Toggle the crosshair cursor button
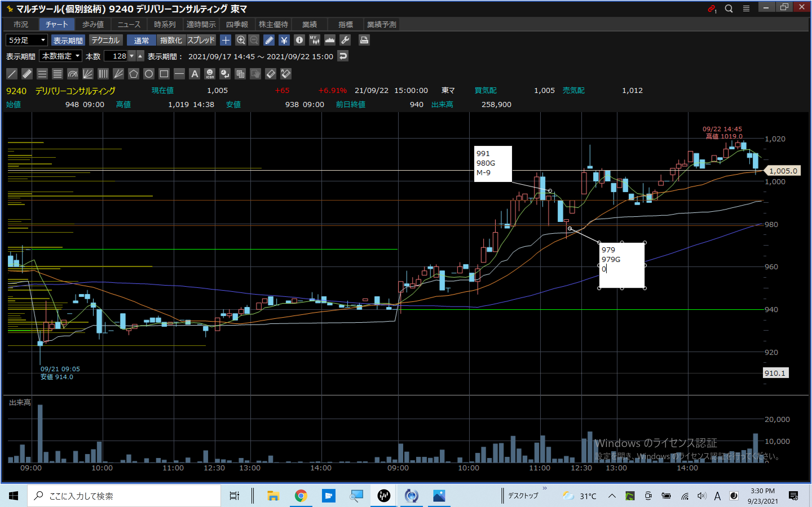Screen dimensions: 812x507 tap(226, 40)
